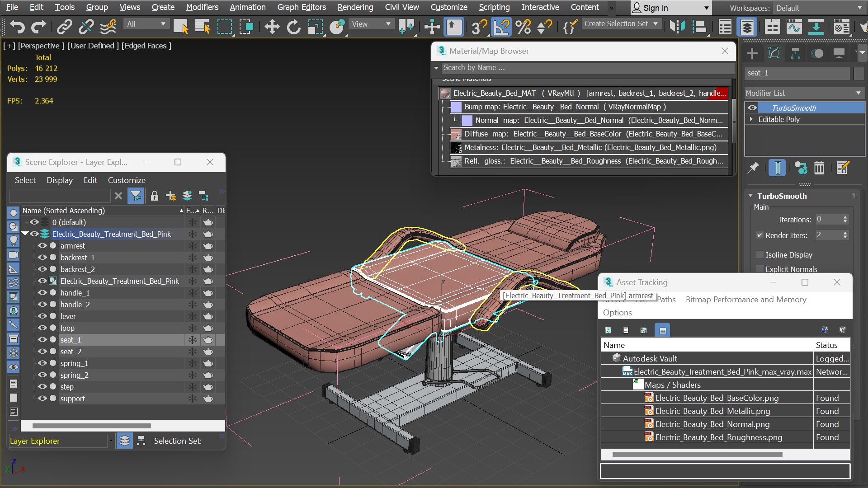The image size is (868, 488).
Task: Open the Create panel plus icon
Action: point(752,53)
